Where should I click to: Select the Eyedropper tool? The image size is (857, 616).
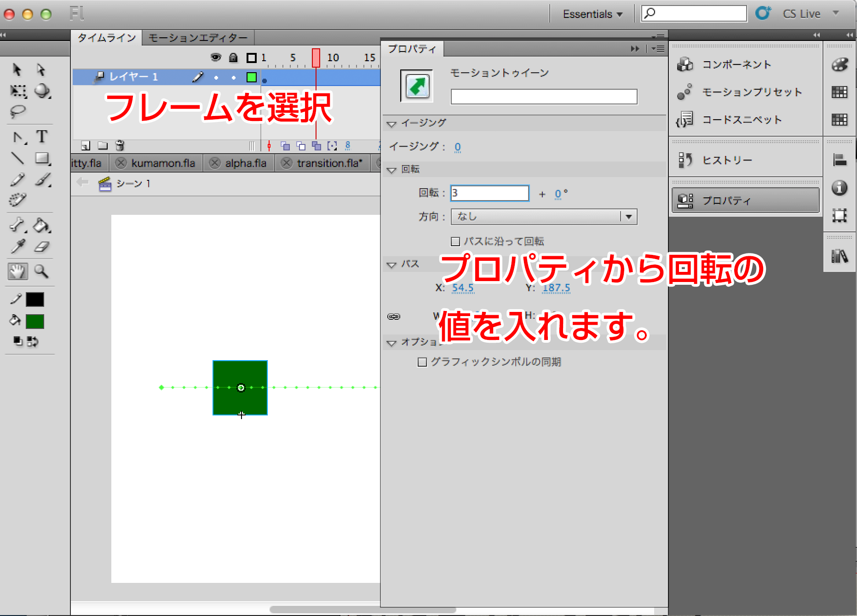click(17, 247)
